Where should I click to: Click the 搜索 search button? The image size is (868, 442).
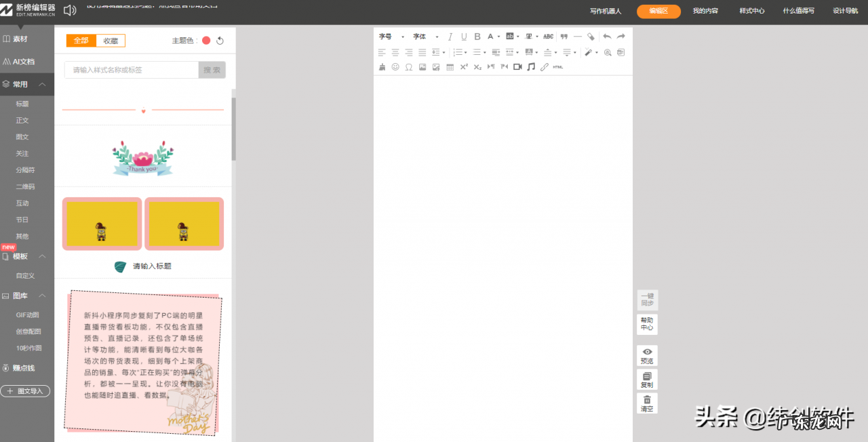pyautogui.click(x=212, y=70)
